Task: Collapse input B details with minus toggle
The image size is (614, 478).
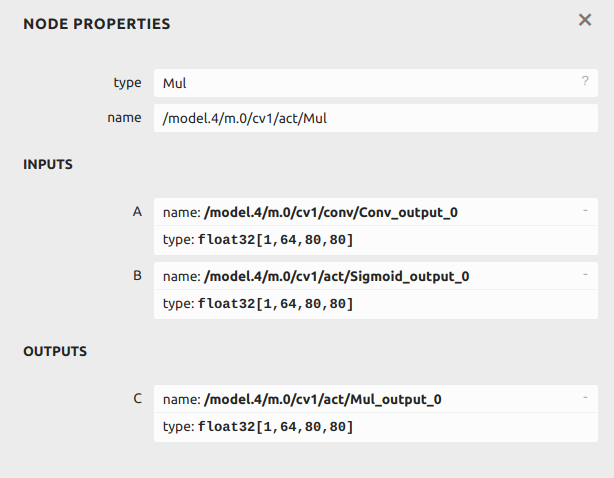Action: coord(584,274)
